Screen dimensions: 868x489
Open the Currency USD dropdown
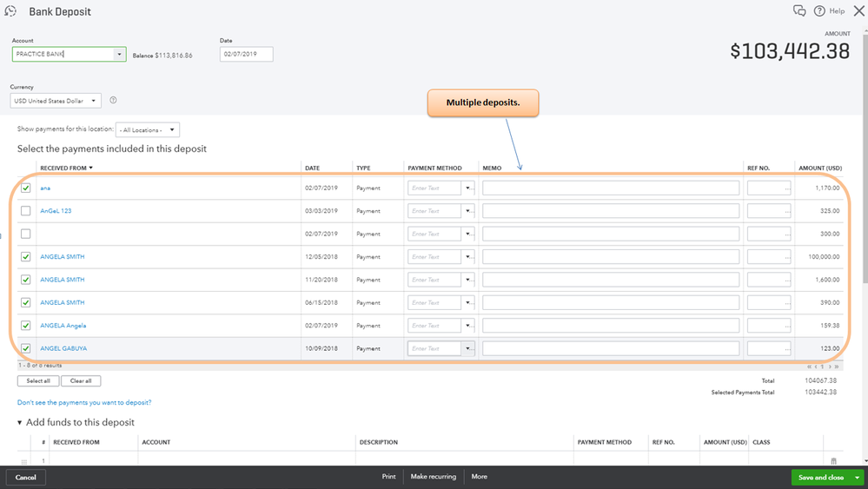point(94,101)
